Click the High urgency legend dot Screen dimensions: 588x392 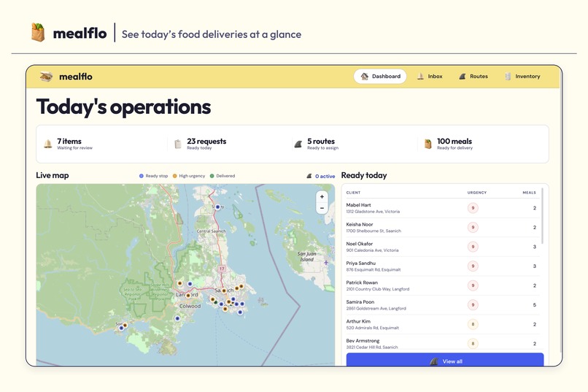174,176
